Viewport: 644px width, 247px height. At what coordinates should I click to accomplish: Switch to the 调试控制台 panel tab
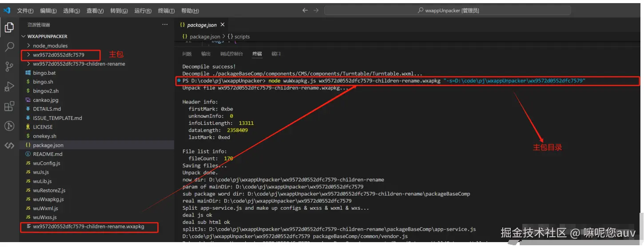(231, 54)
